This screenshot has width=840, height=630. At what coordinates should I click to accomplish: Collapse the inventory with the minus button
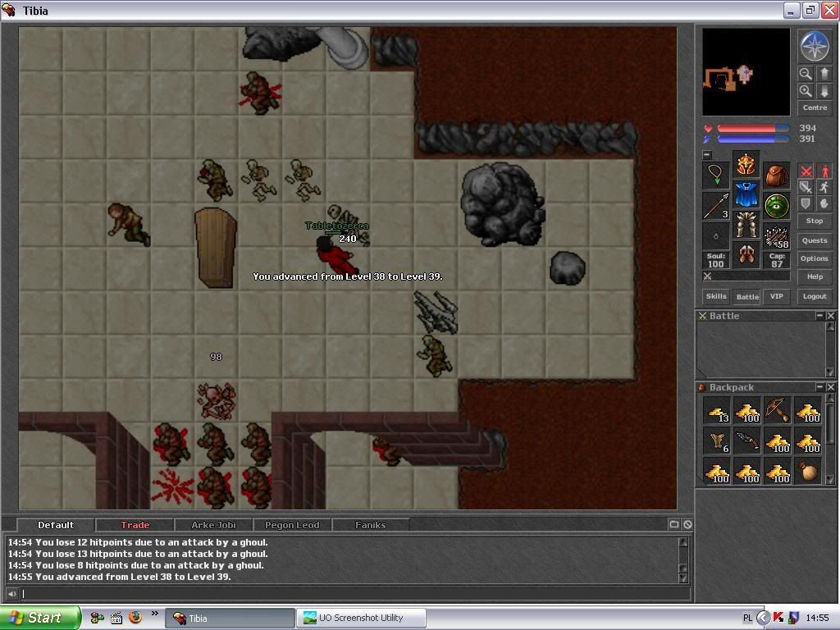(x=707, y=155)
